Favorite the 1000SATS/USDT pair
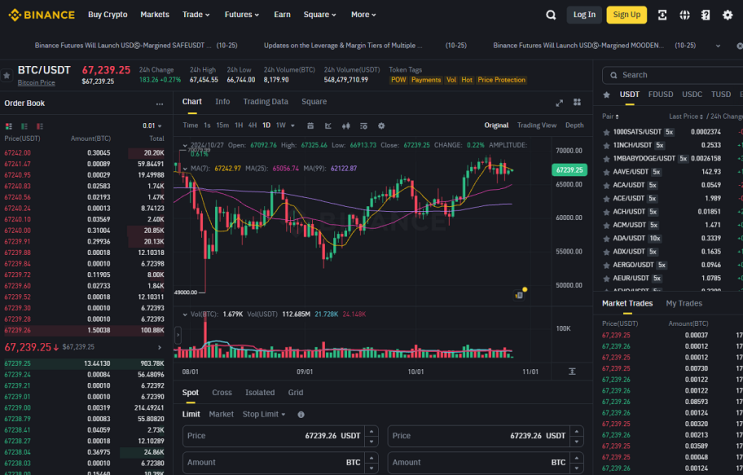Image resolution: width=743 pixels, height=475 pixels. (606, 132)
